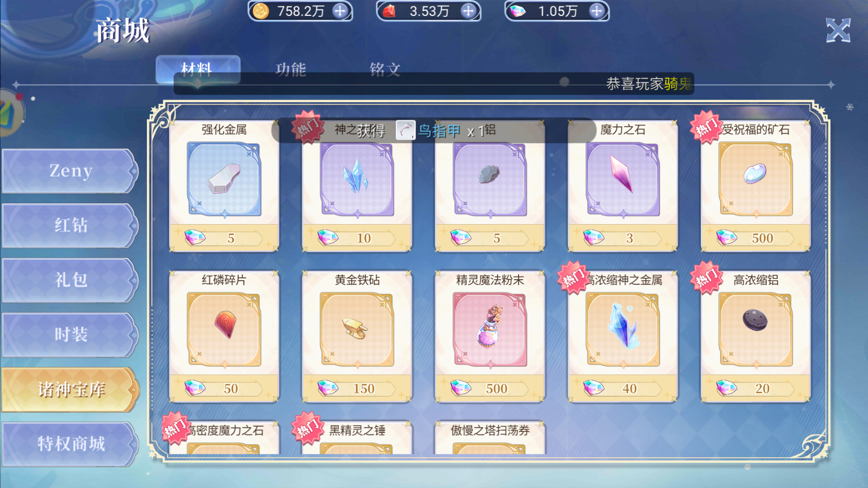The image size is (868, 488).
Task: Select the blue crystal item icon
Action: click(357, 180)
